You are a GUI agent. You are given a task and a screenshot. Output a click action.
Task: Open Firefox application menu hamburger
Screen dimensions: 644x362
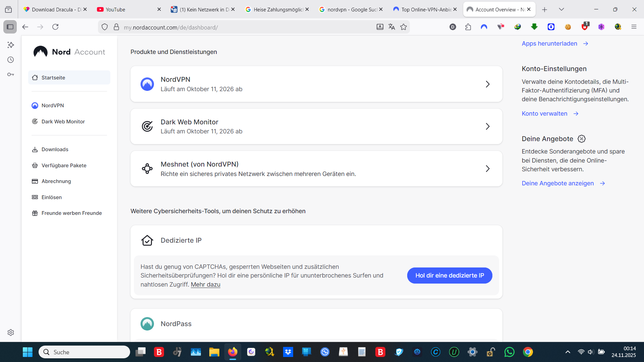[x=634, y=27]
